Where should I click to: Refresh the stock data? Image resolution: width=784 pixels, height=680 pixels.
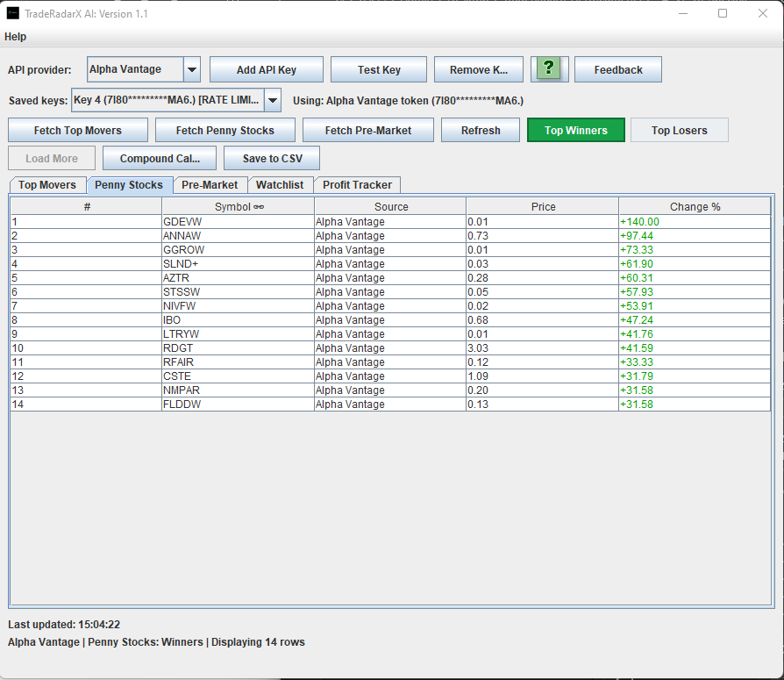(480, 129)
